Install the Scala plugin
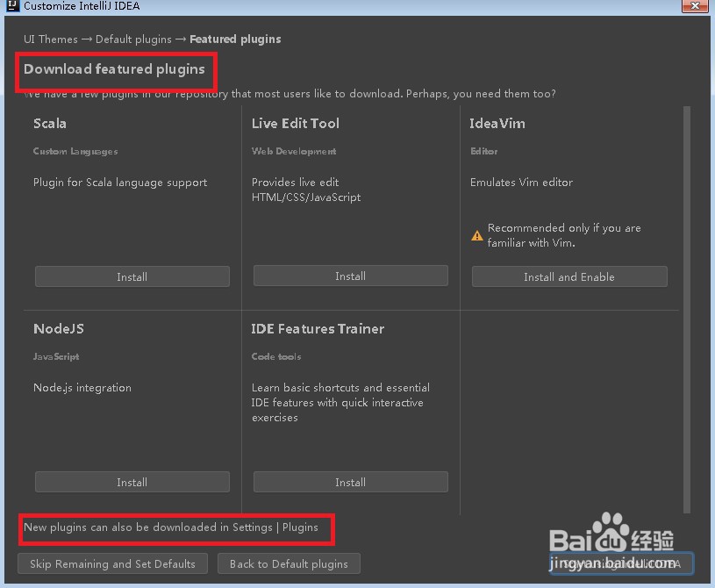The height and width of the screenshot is (588, 715). 132,276
